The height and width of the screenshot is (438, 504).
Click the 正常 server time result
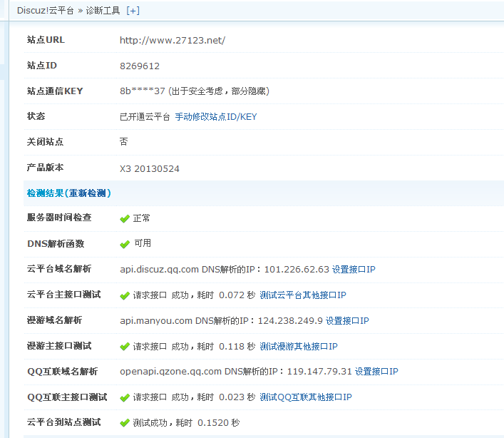[x=141, y=218]
